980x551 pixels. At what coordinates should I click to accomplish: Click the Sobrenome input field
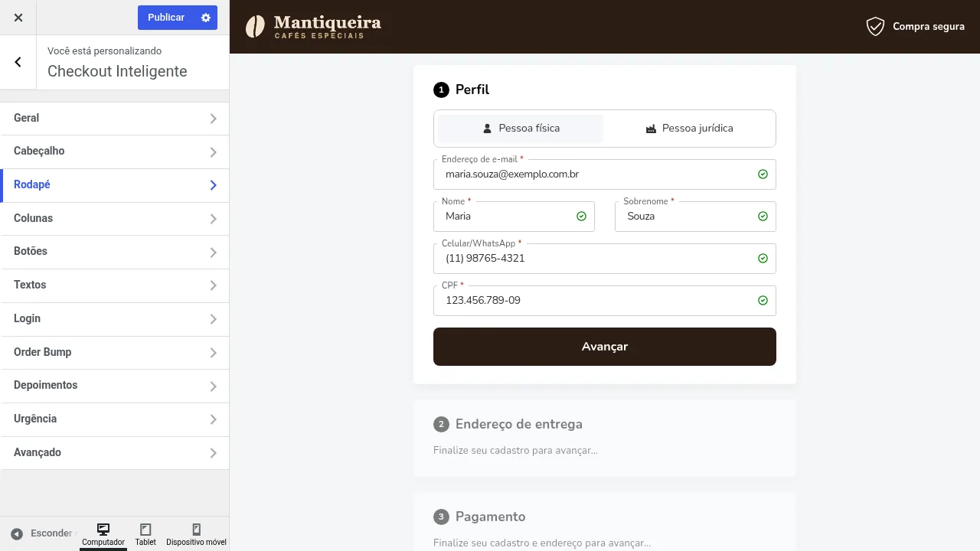tap(695, 217)
